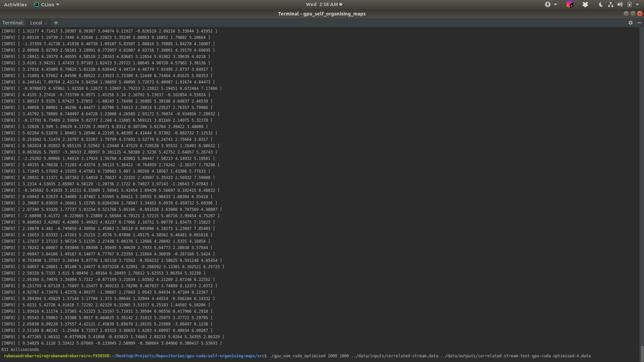This screenshot has height=362, width=644.
Task: Open the Dropbox tray icon
Action: click(585, 4)
